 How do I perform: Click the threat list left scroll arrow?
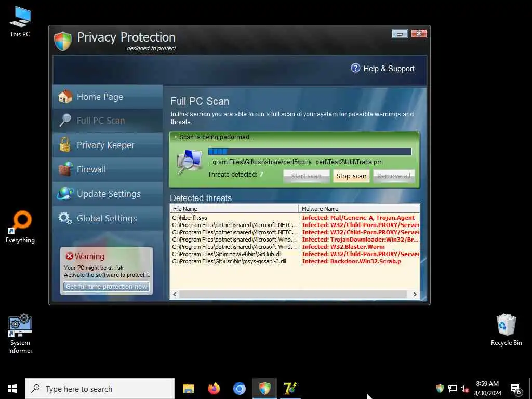175,295
